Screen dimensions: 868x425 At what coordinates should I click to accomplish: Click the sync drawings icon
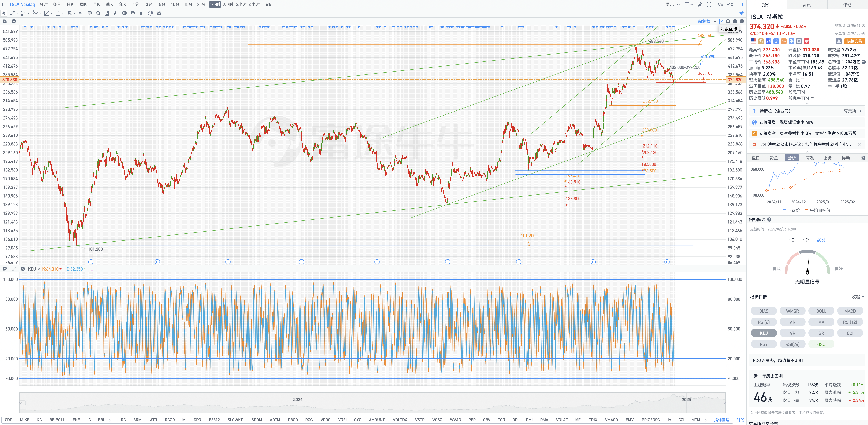coord(150,13)
